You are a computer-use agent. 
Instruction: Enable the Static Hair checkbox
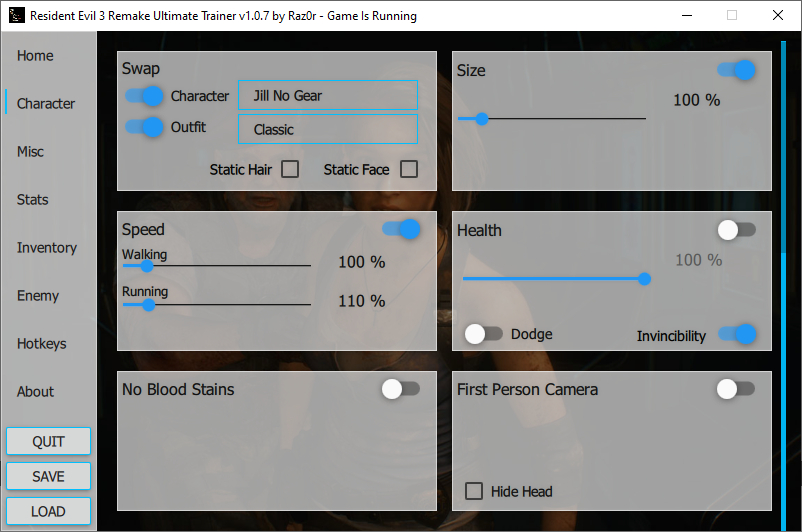pyautogui.click(x=290, y=169)
